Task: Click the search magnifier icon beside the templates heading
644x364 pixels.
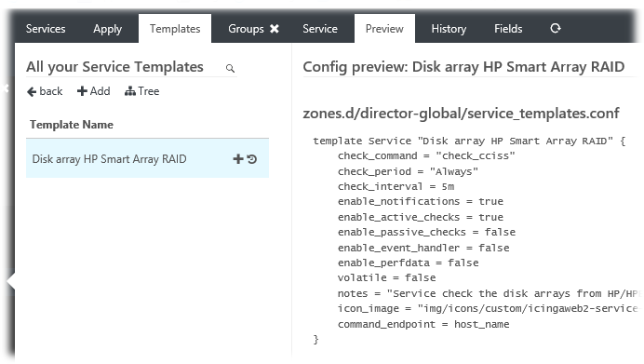Action: (x=230, y=68)
